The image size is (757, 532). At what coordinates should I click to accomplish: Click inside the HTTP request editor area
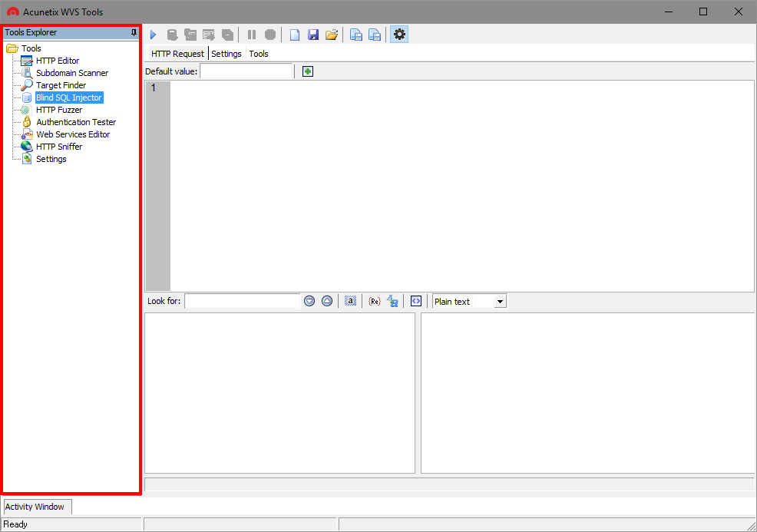pyautogui.click(x=461, y=186)
